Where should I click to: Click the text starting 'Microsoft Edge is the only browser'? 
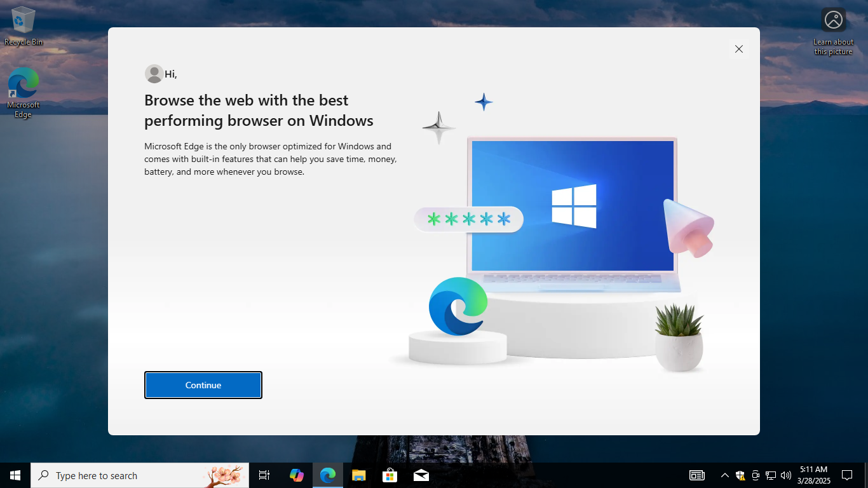pyautogui.click(x=271, y=159)
